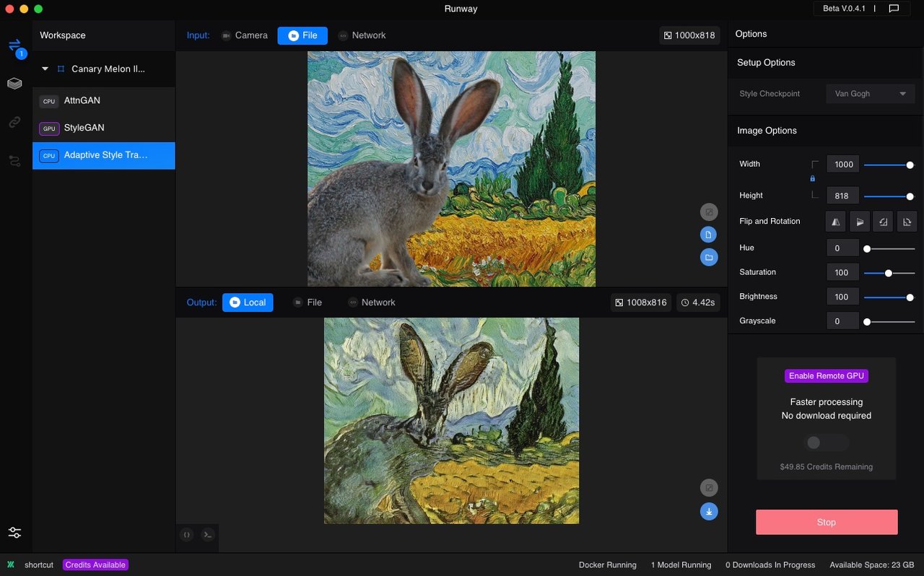Click the output resolution 1008x816 badge
Viewport: 924px width, 576px height.
coord(641,302)
